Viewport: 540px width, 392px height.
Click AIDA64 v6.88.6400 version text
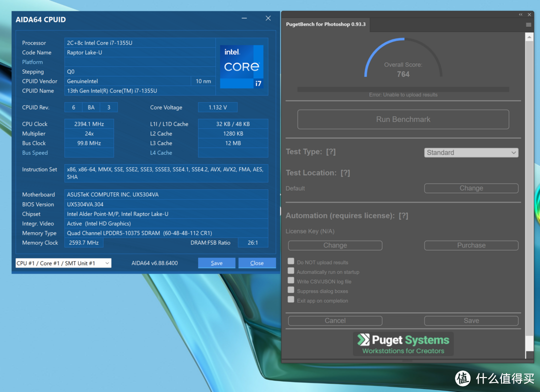[154, 263]
